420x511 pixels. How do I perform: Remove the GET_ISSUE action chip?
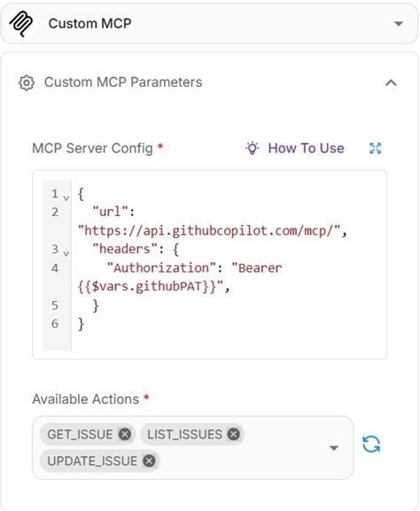click(x=125, y=434)
